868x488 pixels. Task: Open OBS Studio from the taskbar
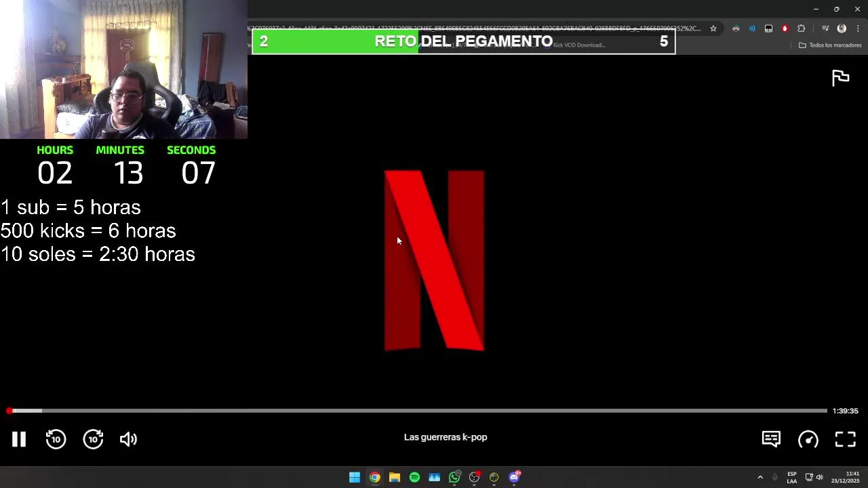click(x=475, y=477)
